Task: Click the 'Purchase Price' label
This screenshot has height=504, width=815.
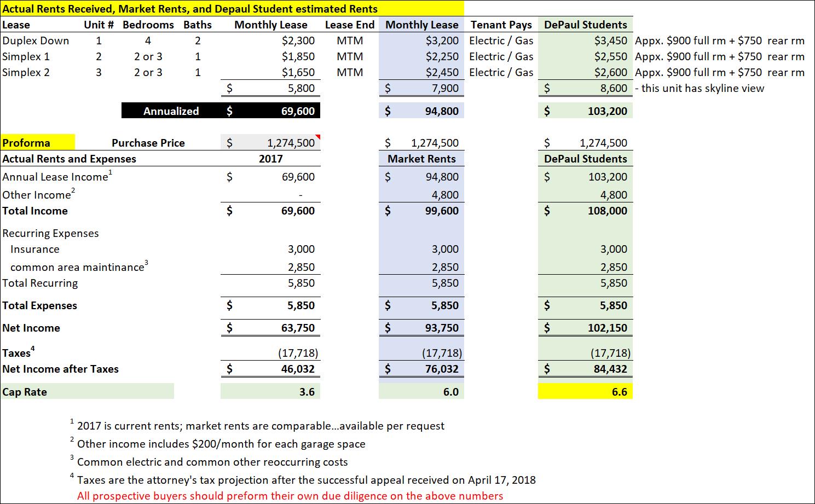Action: click(x=148, y=143)
